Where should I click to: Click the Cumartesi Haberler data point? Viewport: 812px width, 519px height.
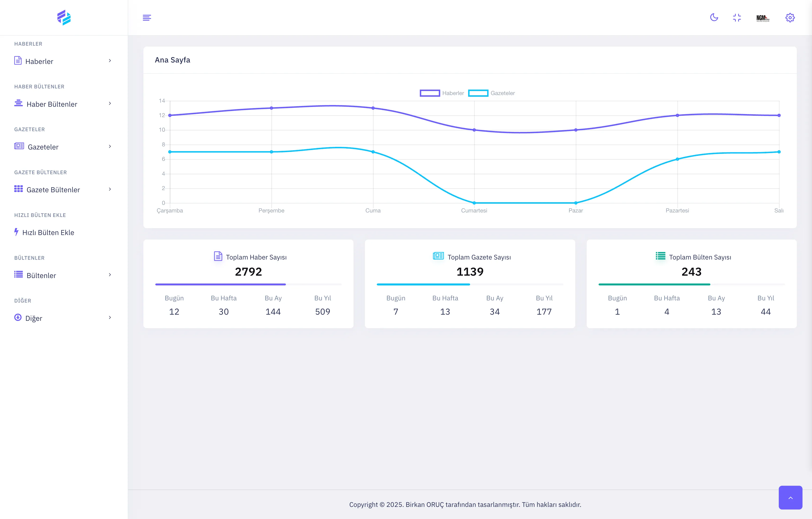[474, 130]
